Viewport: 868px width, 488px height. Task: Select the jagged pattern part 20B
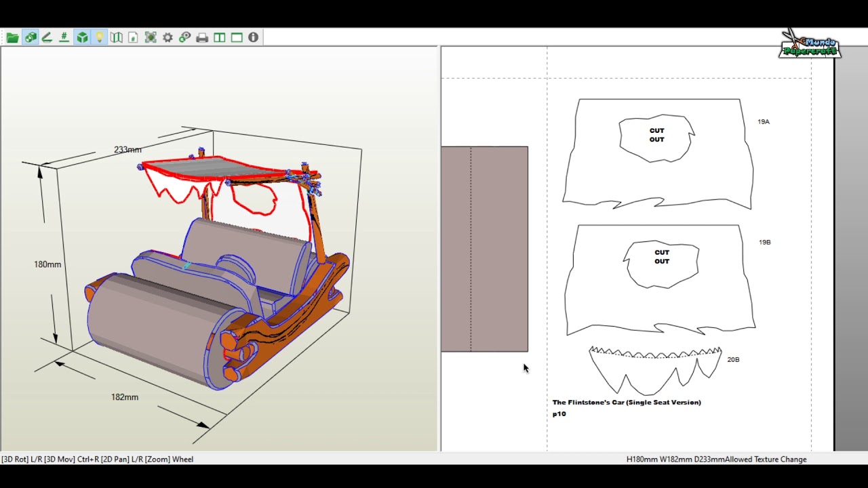pyautogui.click(x=655, y=370)
